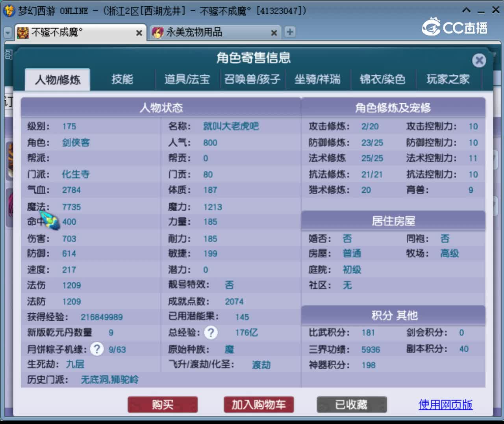
Task: Click the 角色修炼及宠修 section header
Action: (393, 108)
